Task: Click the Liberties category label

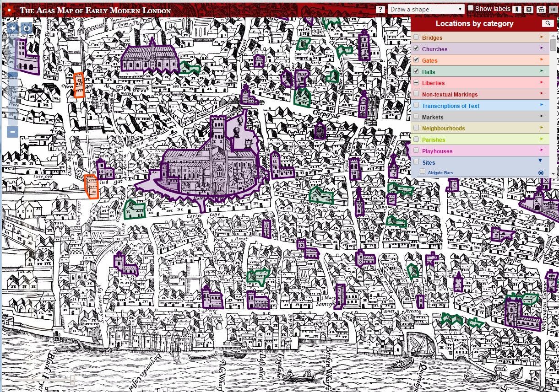Action: [x=433, y=83]
